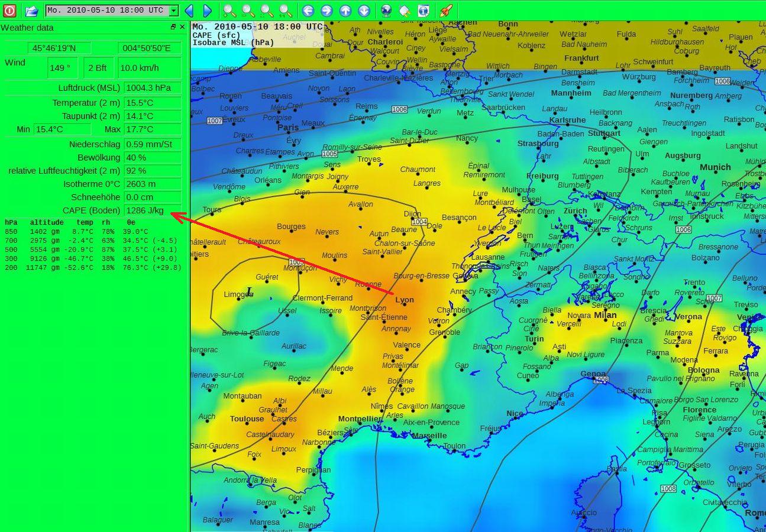
Task: Click the Isobare MSL (hPa) legend text
Action: click(234, 43)
